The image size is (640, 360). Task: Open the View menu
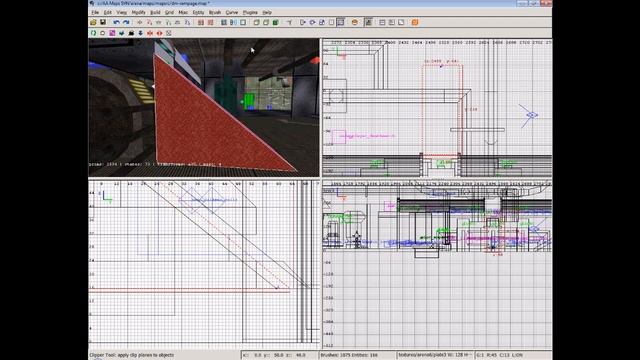[x=122, y=13]
